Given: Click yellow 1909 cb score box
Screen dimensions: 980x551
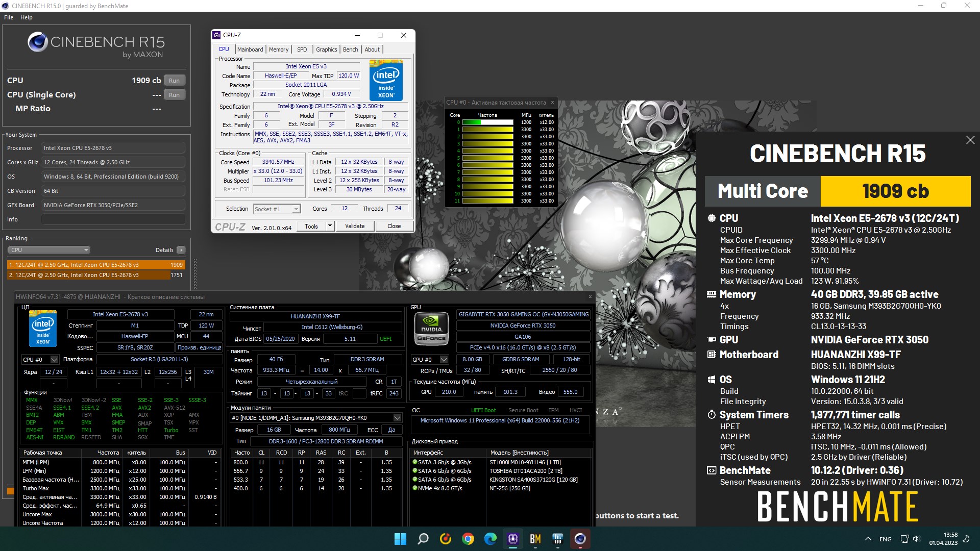Looking at the screenshot, I should coord(895,191).
